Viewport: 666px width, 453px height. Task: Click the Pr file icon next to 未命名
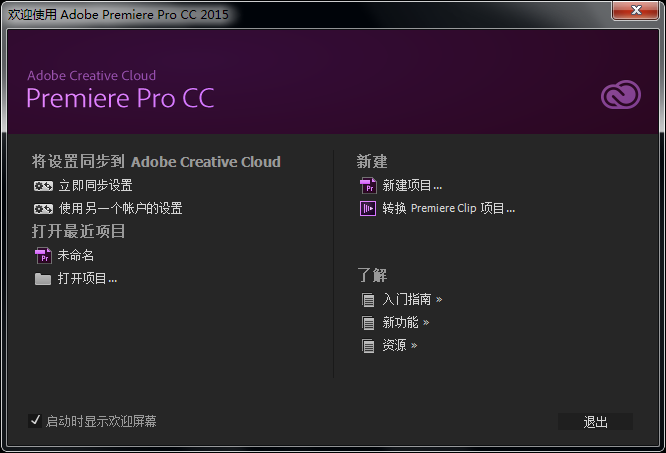[43, 255]
